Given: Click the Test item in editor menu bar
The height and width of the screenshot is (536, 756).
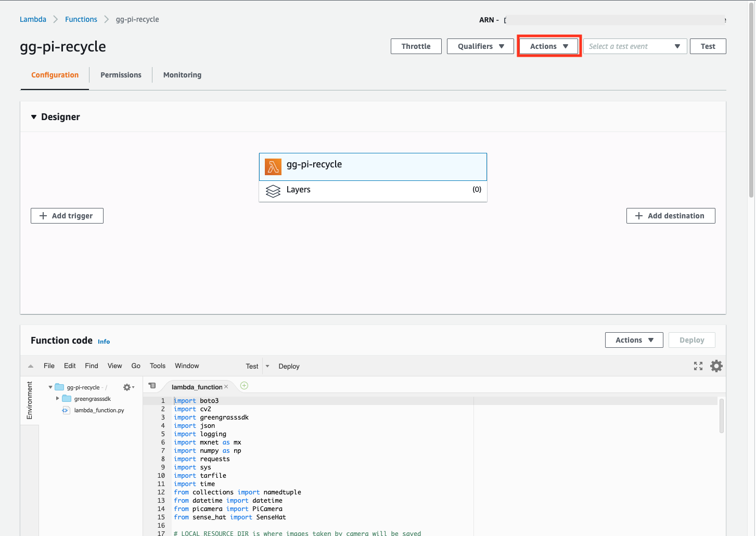Looking at the screenshot, I should click(x=252, y=367).
